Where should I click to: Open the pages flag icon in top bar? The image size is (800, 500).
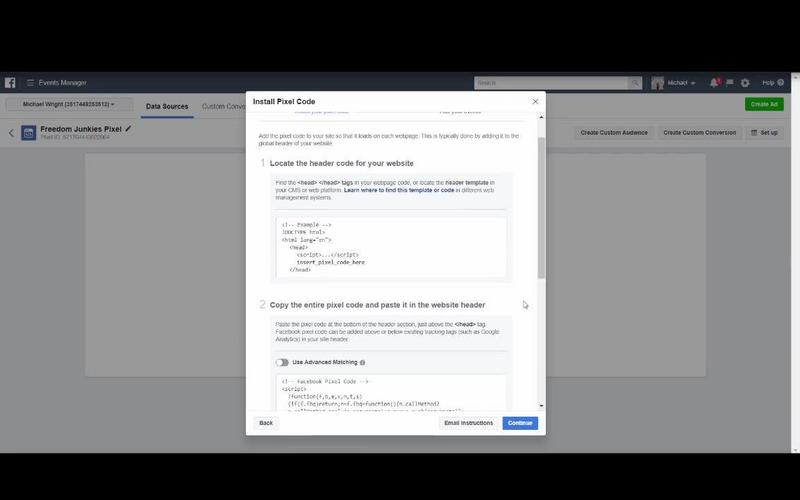[730, 83]
